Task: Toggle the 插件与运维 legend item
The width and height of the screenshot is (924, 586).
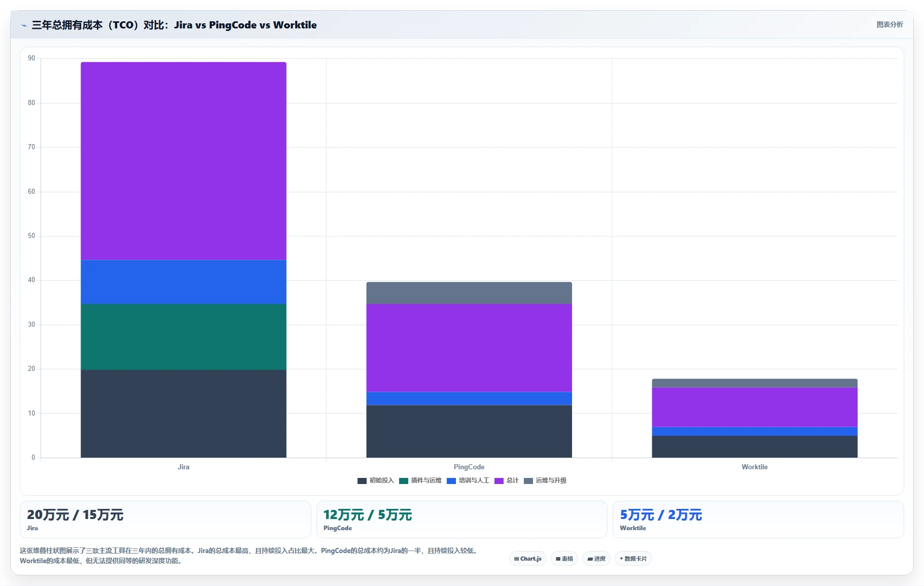Action: [x=420, y=480]
